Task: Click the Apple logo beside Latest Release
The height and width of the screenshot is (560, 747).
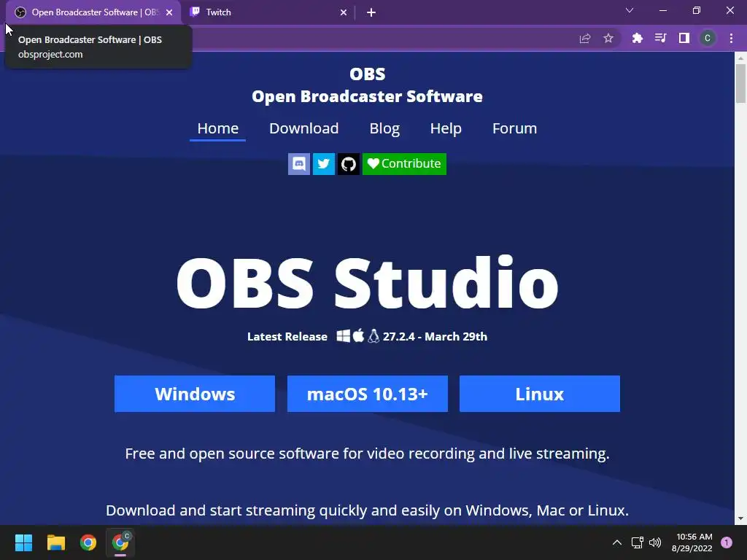Action: 359,335
